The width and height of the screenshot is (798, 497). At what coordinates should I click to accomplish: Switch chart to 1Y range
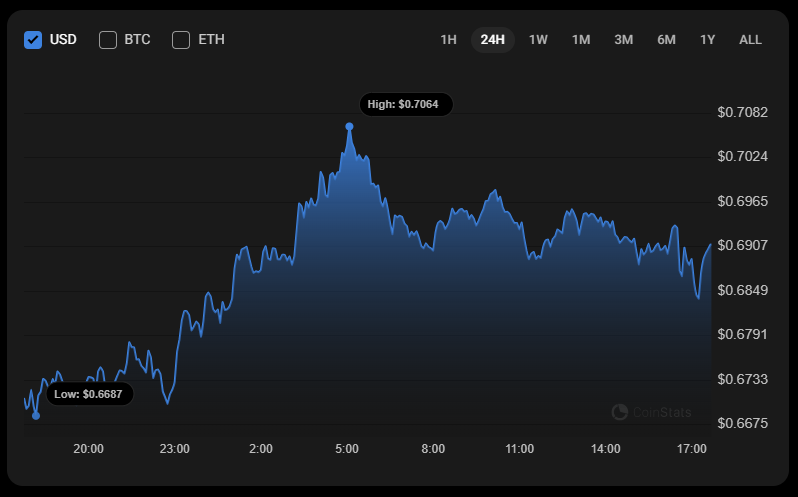[707, 40]
